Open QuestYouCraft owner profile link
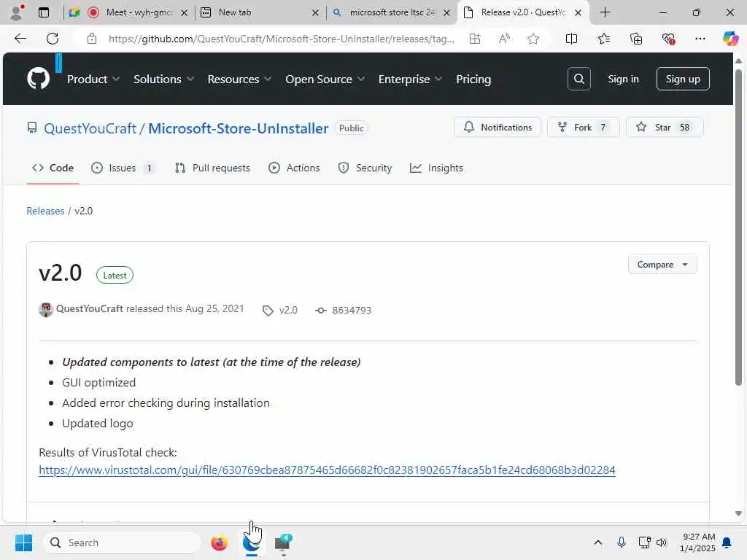Screen dimensions: 747x560 pyautogui.click(x=90, y=128)
